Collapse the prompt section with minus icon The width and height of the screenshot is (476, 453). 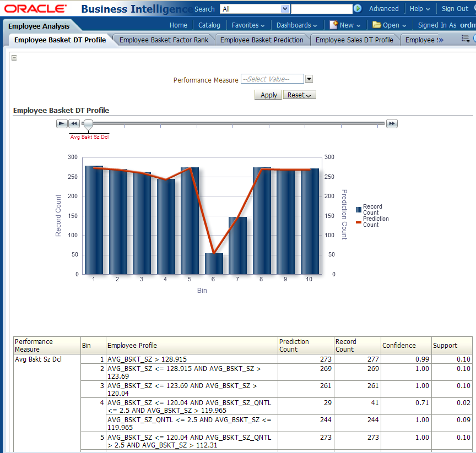click(14, 58)
